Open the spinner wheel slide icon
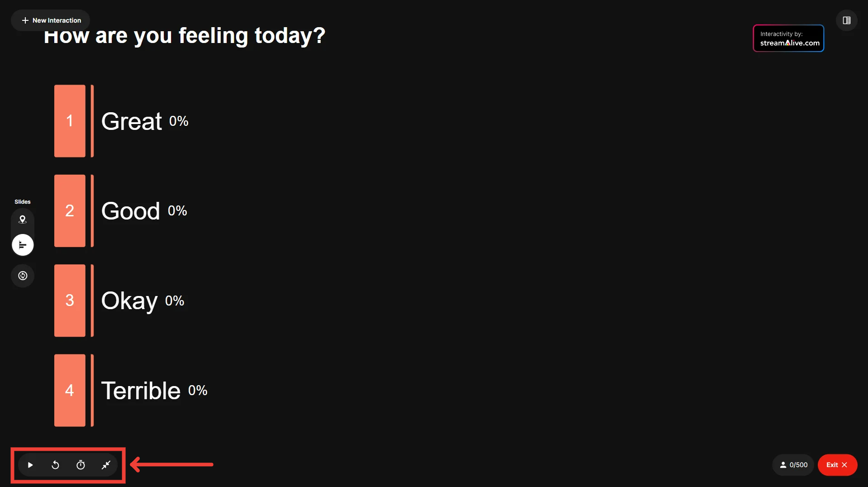Screen dimensions: 868x487 pyautogui.click(x=23, y=276)
